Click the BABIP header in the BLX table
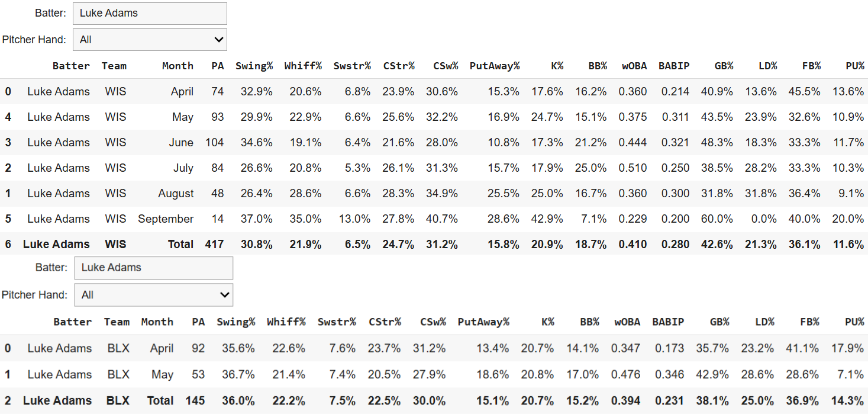Viewport: 868px width, 414px height. (x=668, y=322)
